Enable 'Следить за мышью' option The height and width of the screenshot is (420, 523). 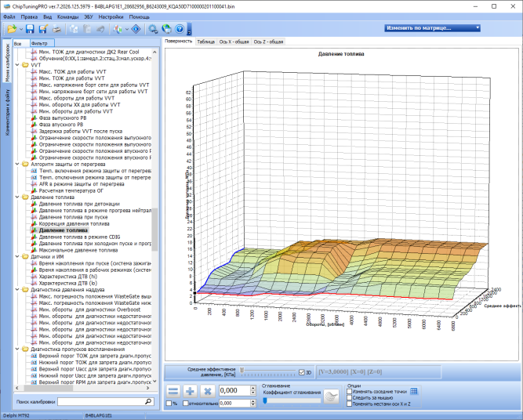click(x=350, y=397)
